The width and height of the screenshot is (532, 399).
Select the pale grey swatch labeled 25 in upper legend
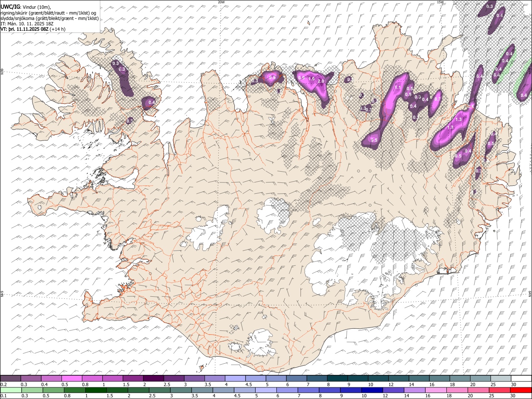pos(501,379)
